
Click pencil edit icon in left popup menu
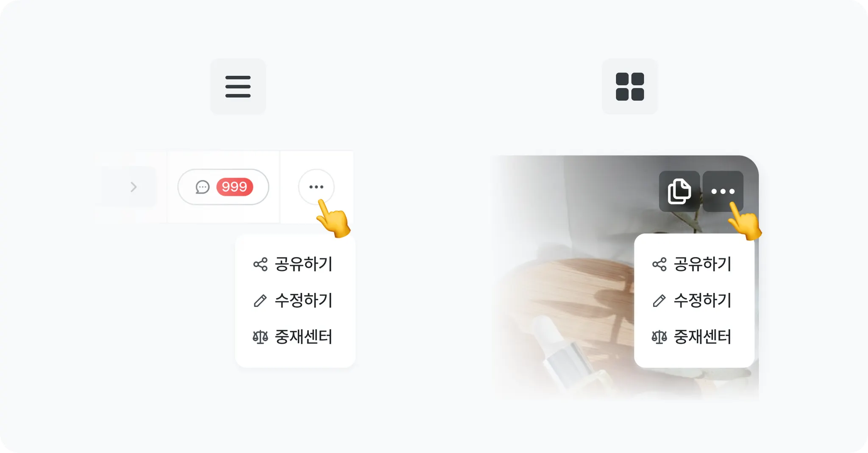coord(260,301)
